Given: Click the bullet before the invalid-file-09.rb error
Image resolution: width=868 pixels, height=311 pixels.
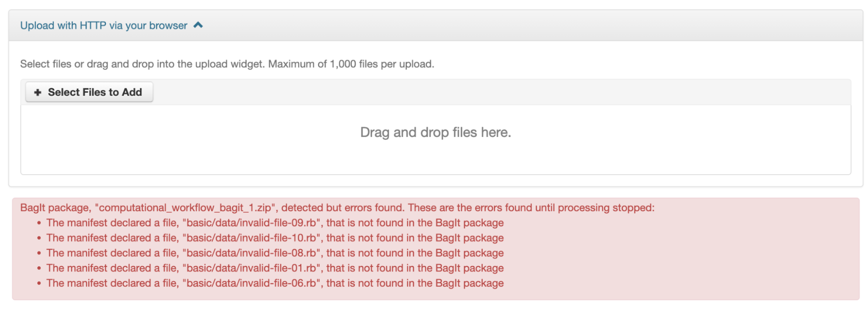Looking at the screenshot, I should point(39,223).
